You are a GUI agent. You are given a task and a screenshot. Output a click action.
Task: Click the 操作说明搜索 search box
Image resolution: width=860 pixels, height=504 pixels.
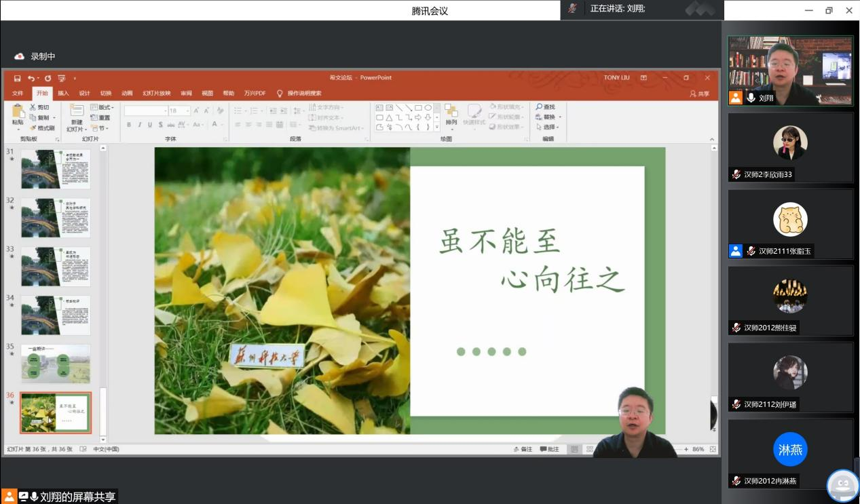299,94
